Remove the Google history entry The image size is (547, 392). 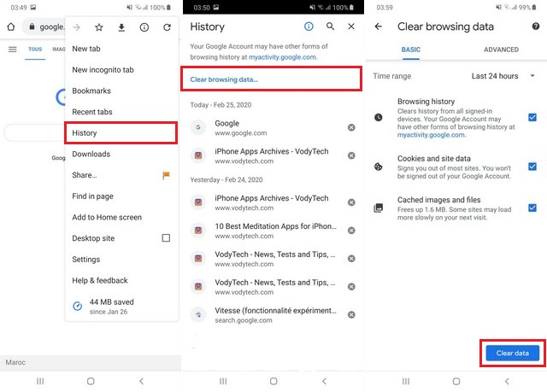[x=351, y=127]
